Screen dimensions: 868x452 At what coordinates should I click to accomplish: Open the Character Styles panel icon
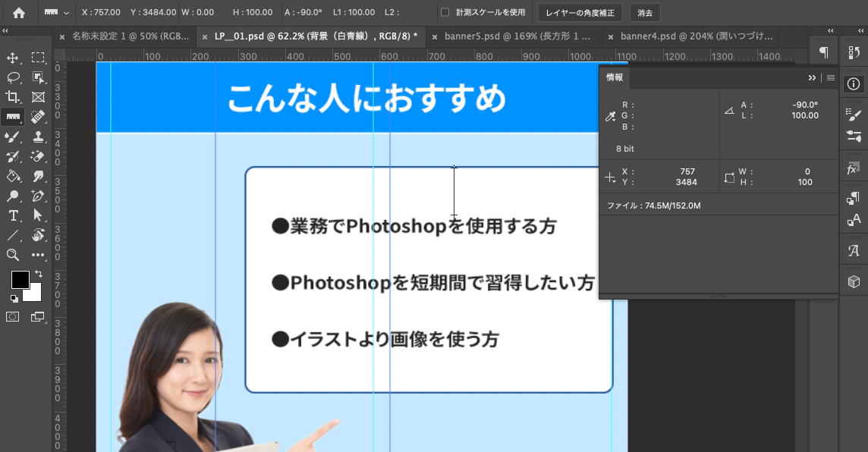[x=854, y=220]
